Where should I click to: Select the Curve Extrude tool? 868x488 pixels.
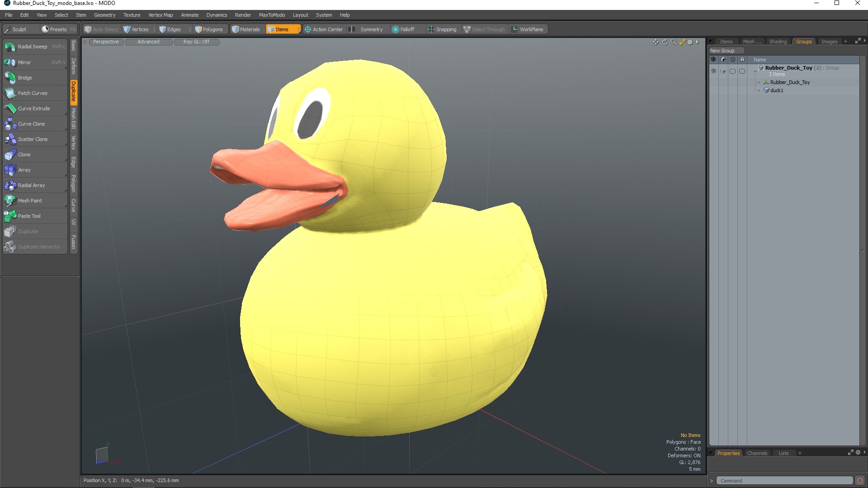tap(34, 108)
